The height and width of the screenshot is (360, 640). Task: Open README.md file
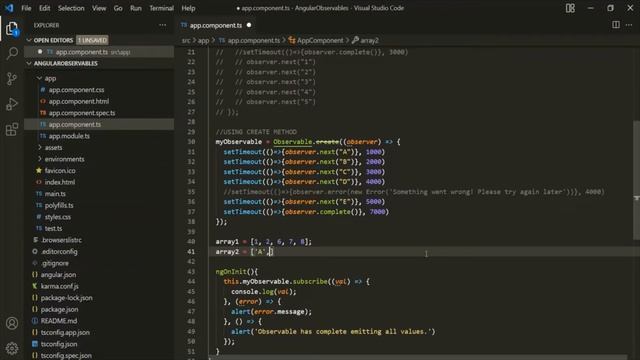(59, 321)
